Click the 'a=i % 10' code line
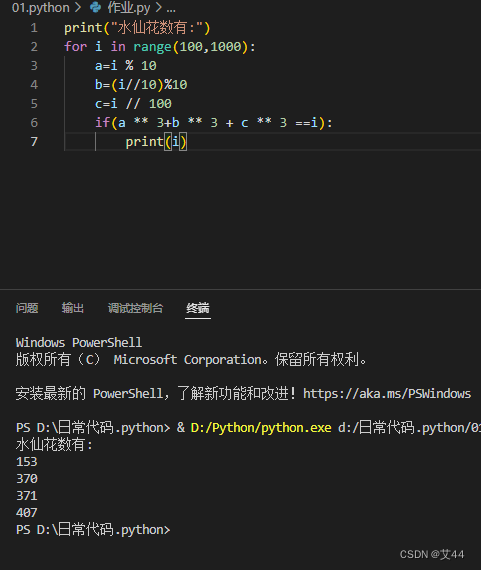This screenshot has height=570, width=481. tap(126, 66)
